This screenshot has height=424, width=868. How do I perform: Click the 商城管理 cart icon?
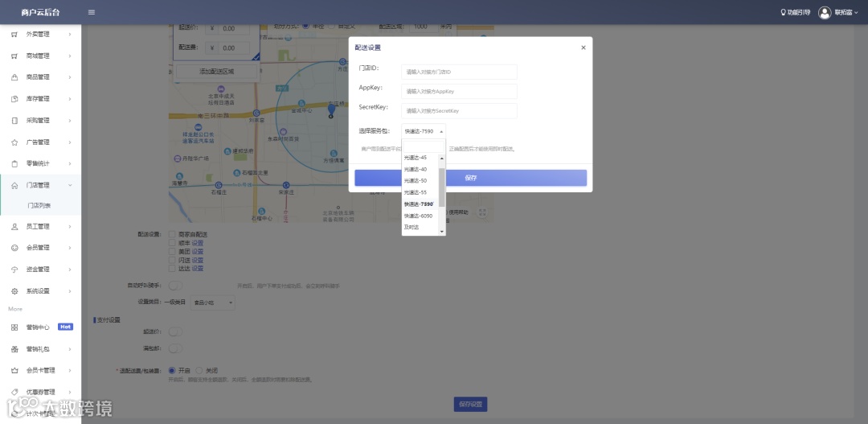pyautogui.click(x=14, y=56)
